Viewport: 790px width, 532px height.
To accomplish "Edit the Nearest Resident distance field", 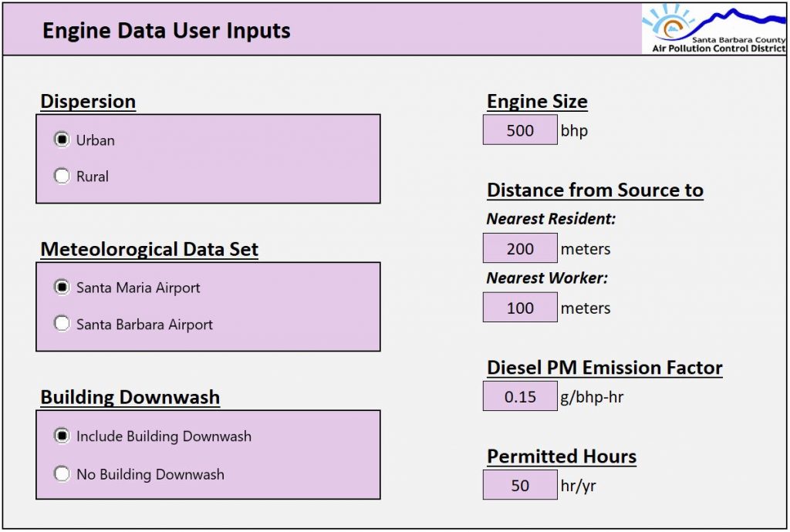I will (x=520, y=249).
